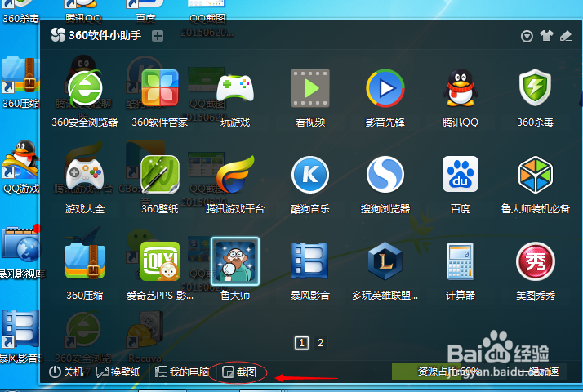
Task: Launch 计算器 calculator
Action: (x=461, y=261)
